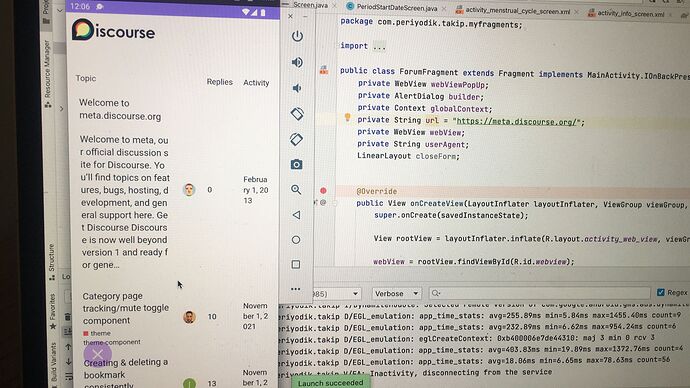Open avatar on Welcome topic row

(189, 190)
